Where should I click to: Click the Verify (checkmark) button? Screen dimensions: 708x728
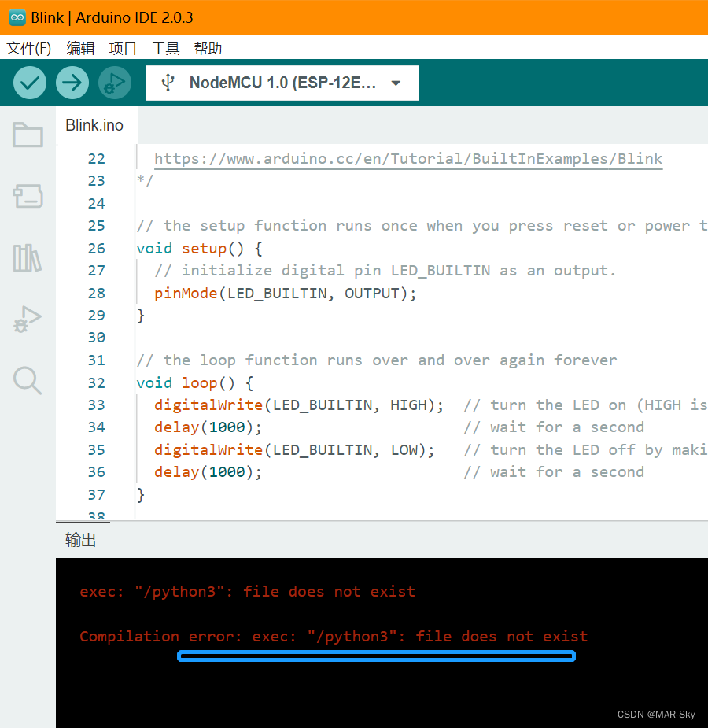click(x=30, y=83)
